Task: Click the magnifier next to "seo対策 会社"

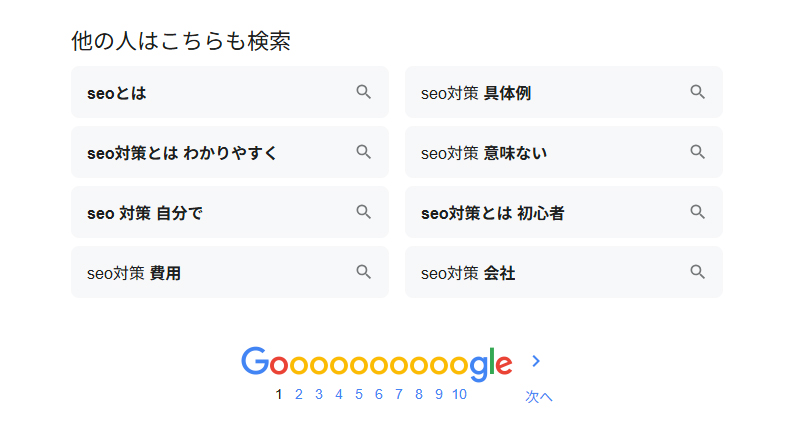Action: coord(698,272)
